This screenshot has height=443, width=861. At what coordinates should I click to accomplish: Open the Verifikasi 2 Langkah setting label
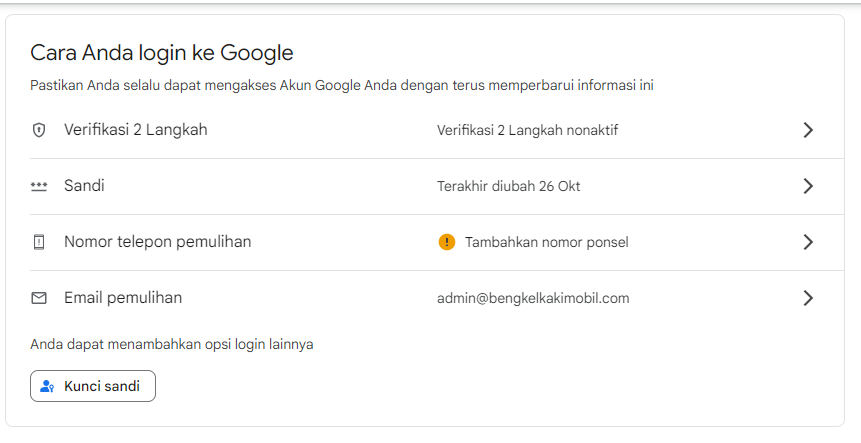click(x=136, y=130)
